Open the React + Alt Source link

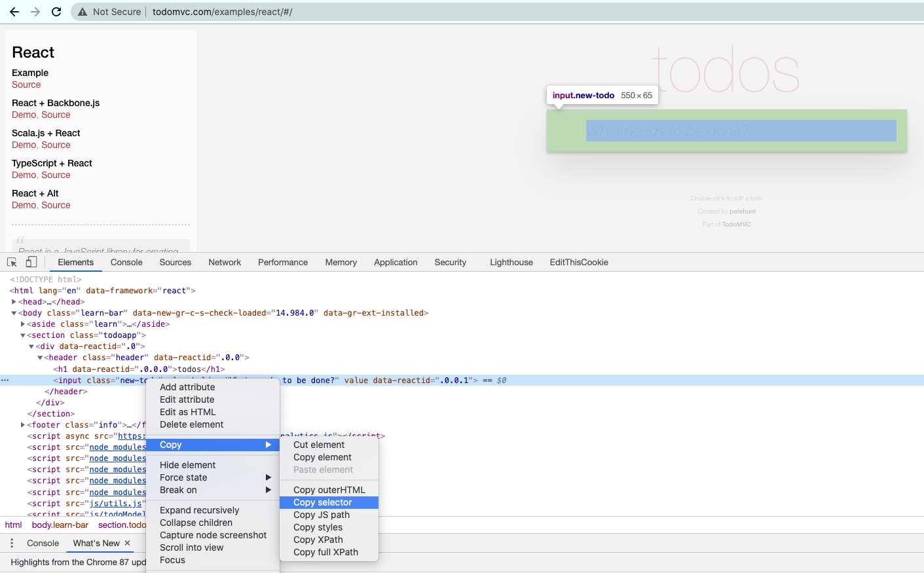tap(56, 205)
